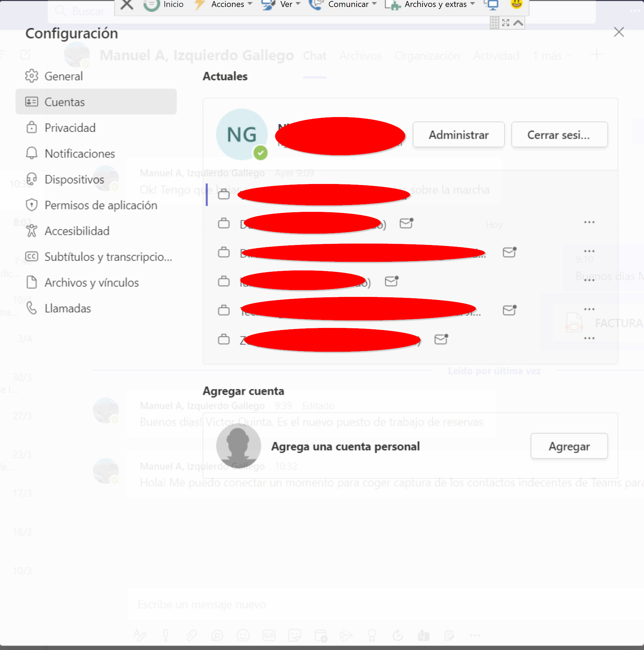
Task: Click the dotted grid handle under remote toolbar
Action: click(x=494, y=23)
